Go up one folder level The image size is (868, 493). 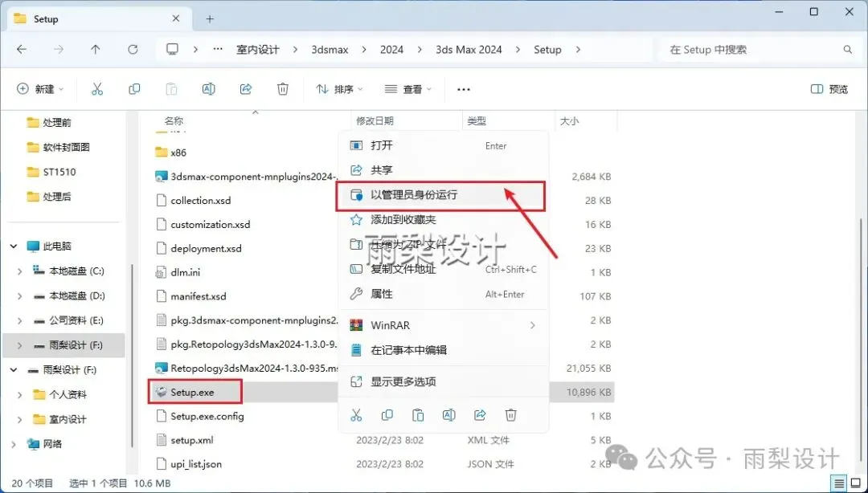(x=95, y=49)
